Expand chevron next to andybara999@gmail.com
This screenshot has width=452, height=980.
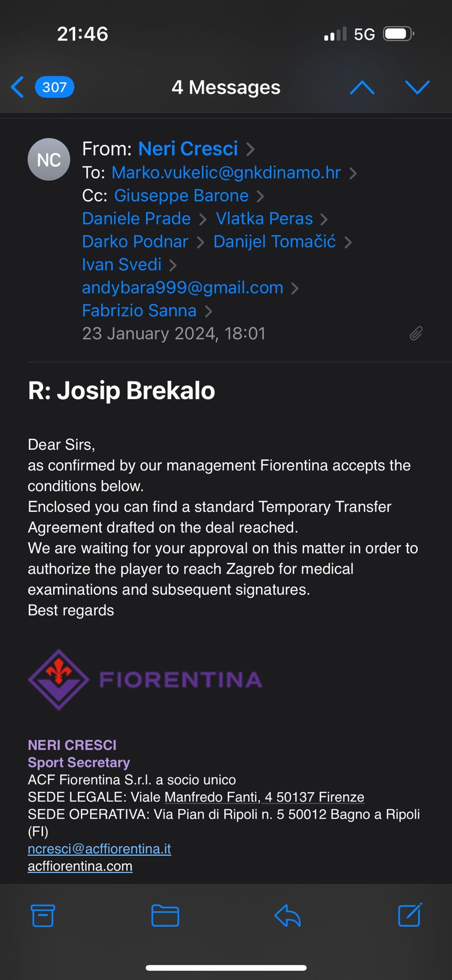[x=295, y=288]
